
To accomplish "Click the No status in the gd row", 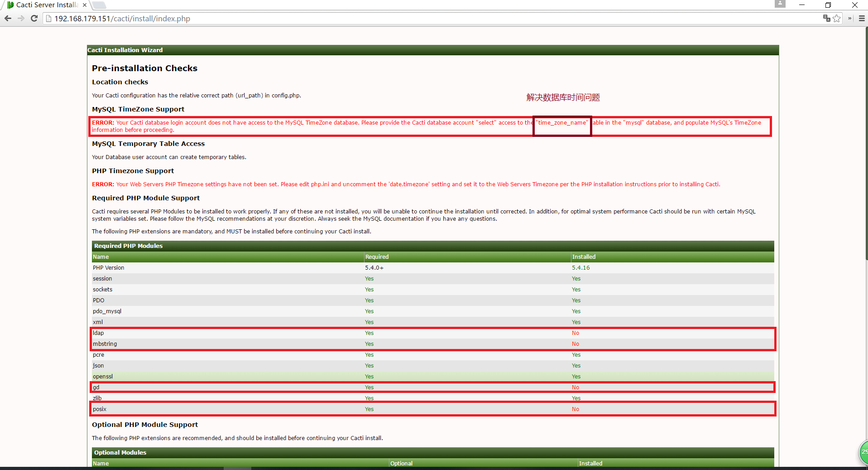I will click(575, 388).
